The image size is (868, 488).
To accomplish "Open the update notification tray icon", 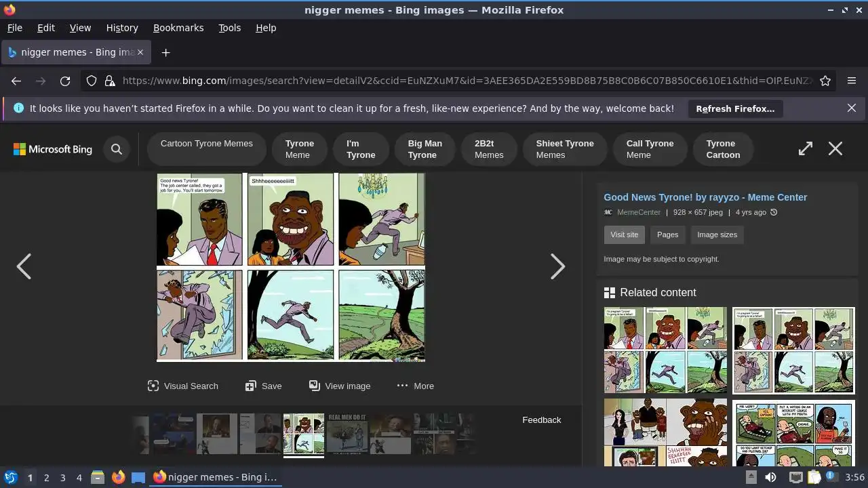I will (x=831, y=477).
